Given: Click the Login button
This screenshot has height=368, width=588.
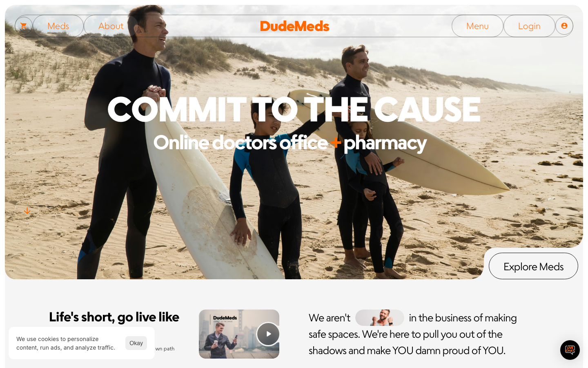Looking at the screenshot, I should click(529, 26).
